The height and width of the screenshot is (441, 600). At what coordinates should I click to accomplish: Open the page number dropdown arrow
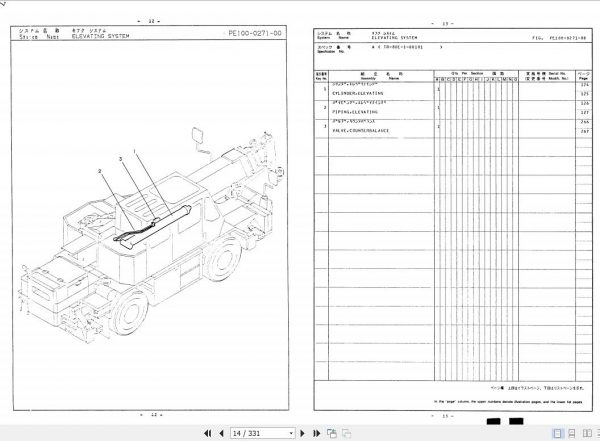click(291, 433)
